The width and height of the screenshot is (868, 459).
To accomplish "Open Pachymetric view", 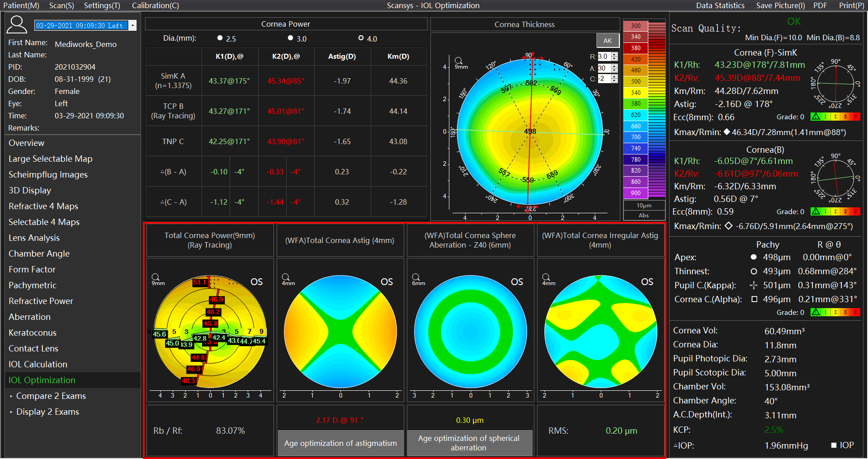I will coord(73,285).
